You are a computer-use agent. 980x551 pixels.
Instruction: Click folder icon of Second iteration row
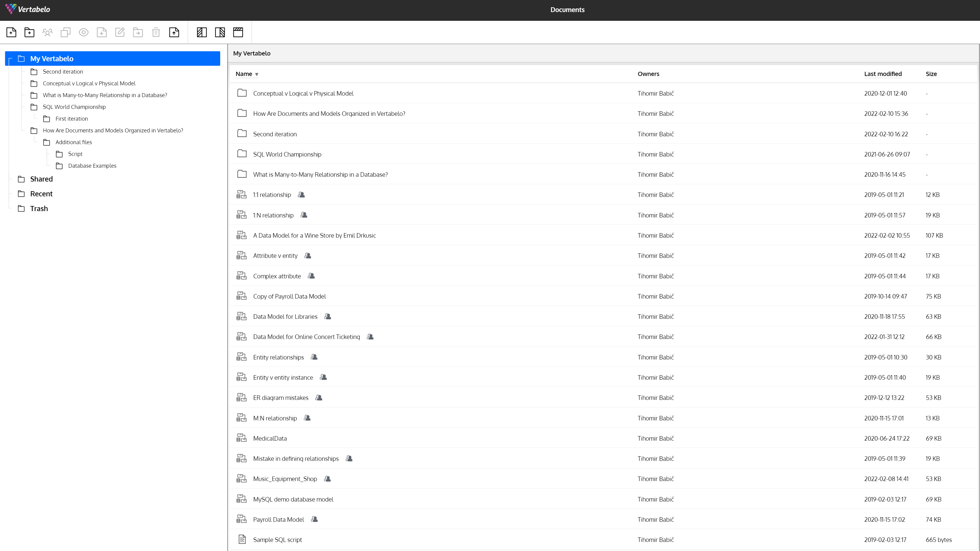coord(242,134)
